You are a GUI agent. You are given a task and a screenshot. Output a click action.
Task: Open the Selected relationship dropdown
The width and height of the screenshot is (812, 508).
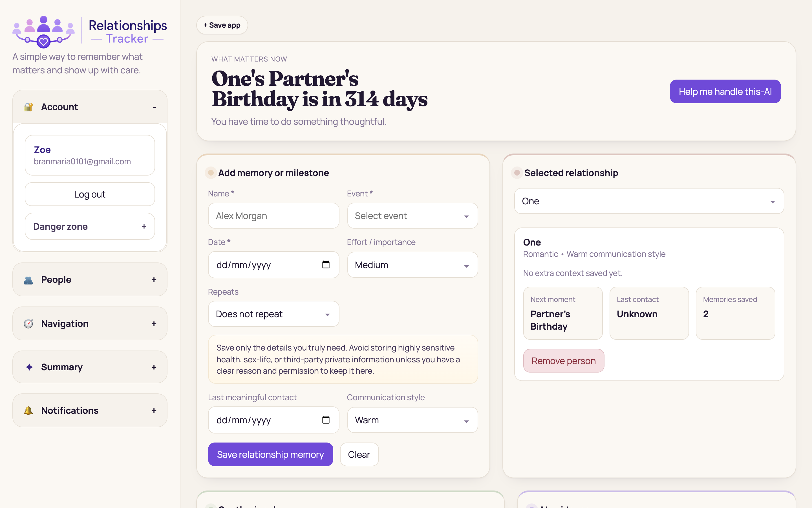pyautogui.click(x=649, y=201)
